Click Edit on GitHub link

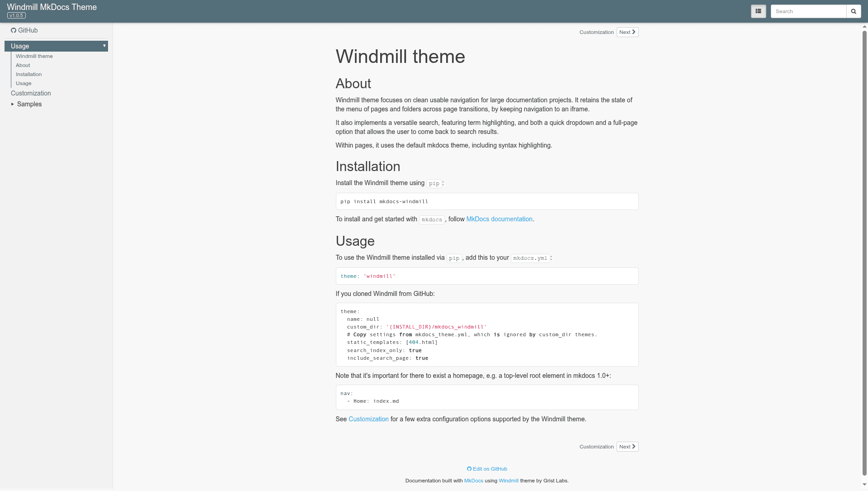coord(487,469)
